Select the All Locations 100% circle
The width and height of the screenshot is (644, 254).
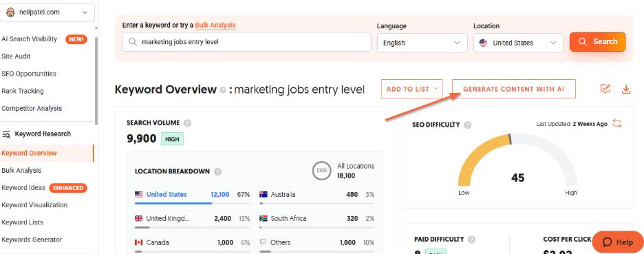point(321,171)
